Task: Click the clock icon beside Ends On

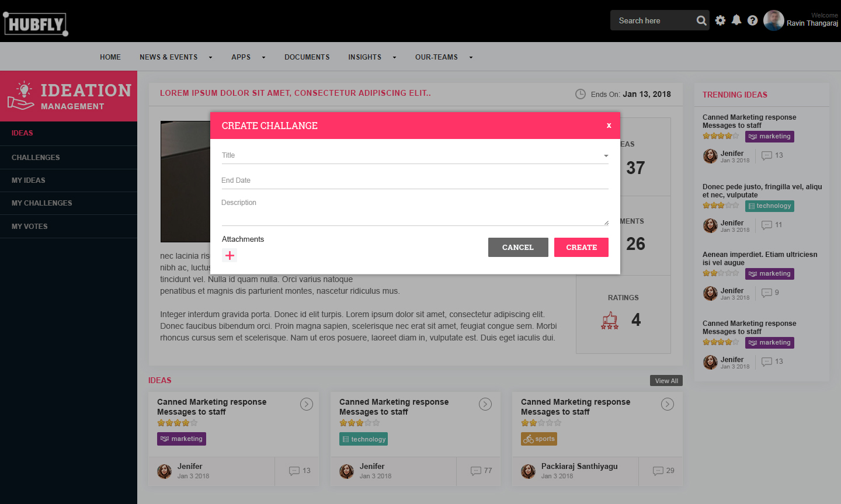Action: (581, 94)
